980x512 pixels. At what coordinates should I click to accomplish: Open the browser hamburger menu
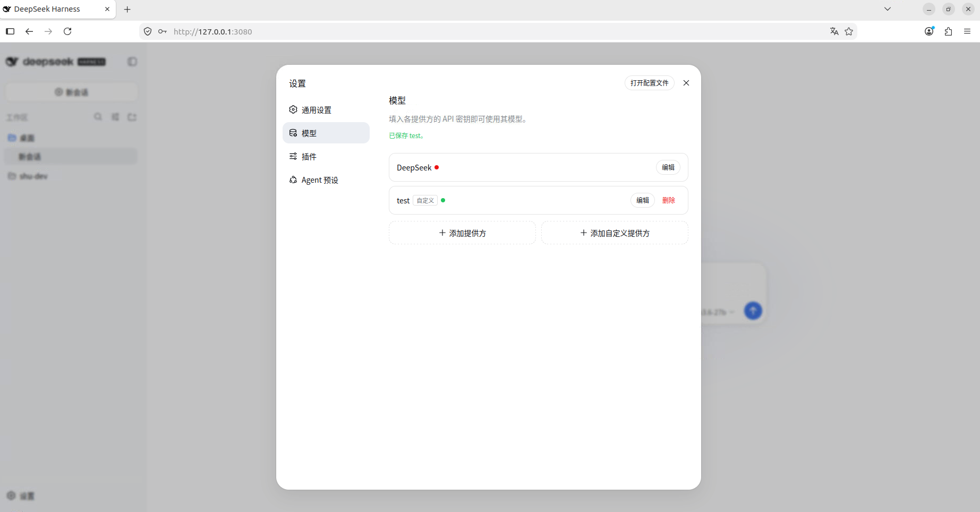[x=967, y=31]
